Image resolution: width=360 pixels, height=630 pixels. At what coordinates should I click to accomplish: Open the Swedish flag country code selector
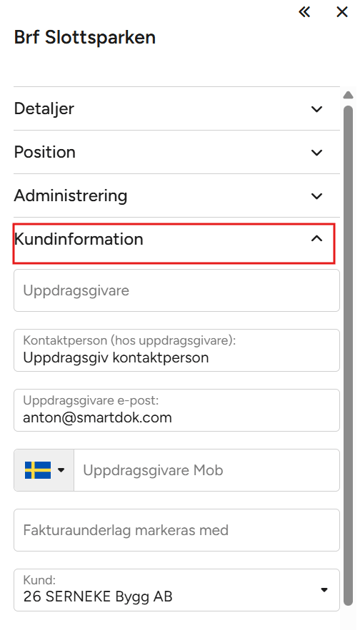point(44,470)
